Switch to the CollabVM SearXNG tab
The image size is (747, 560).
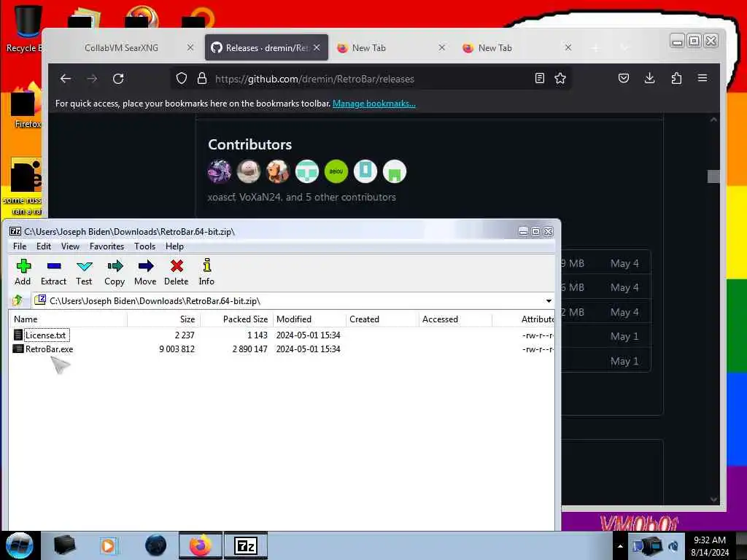pyautogui.click(x=122, y=47)
